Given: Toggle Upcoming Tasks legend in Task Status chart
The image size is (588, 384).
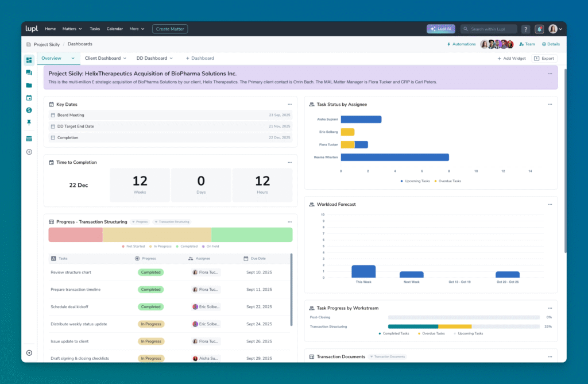Looking at the screenshot, I should 415,181.
